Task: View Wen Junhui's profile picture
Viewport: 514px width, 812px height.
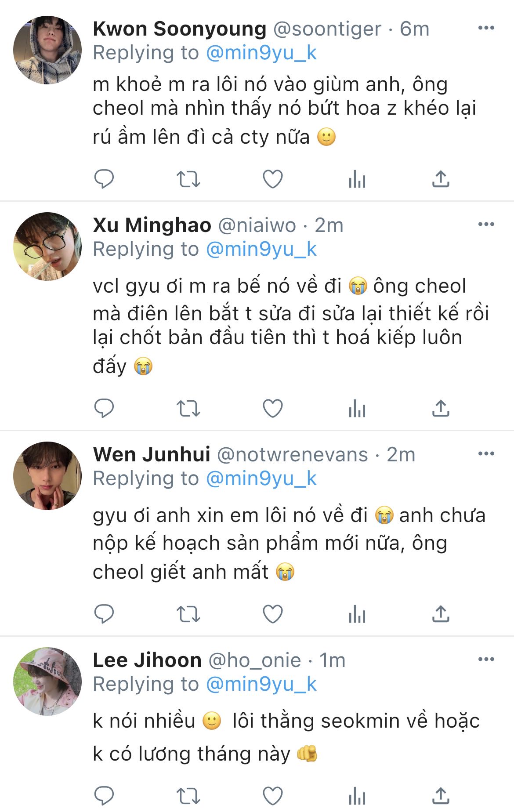Action: pos(47,476)
